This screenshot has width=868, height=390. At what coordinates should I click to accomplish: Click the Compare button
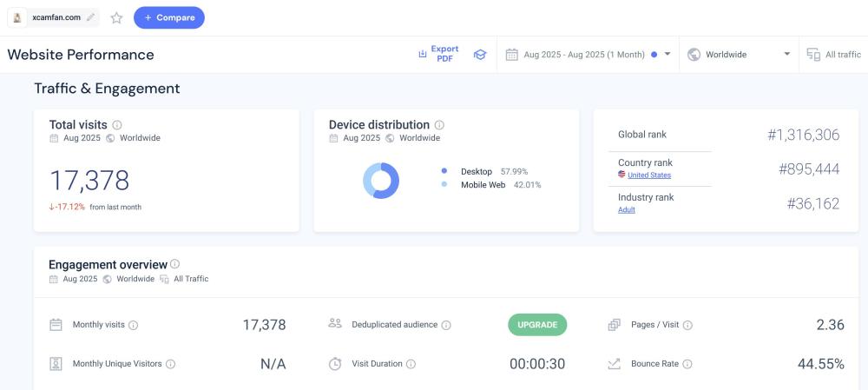(169, 17)
